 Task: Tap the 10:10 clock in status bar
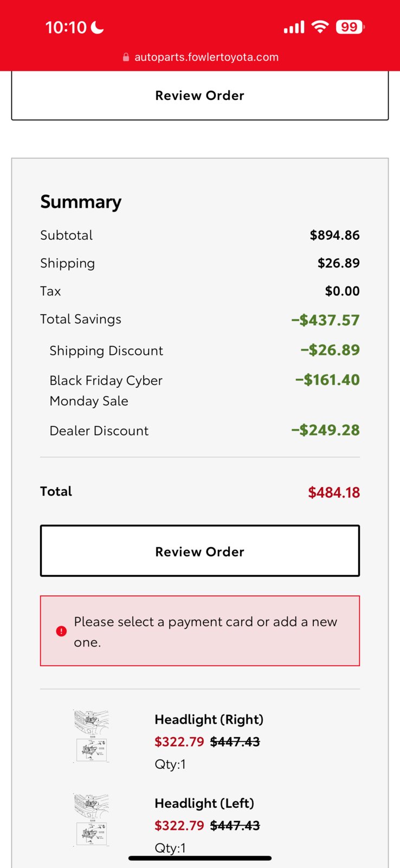66,27
